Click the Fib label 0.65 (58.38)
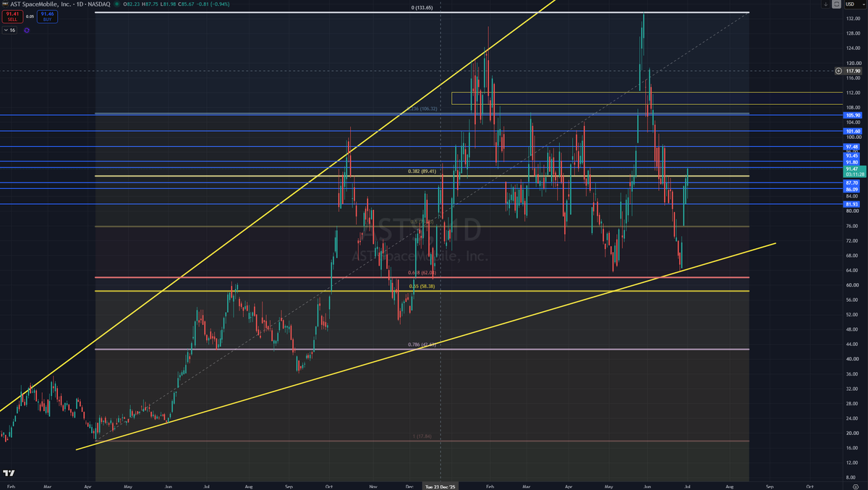Viewport: 868px width, 490px height. 422,286
